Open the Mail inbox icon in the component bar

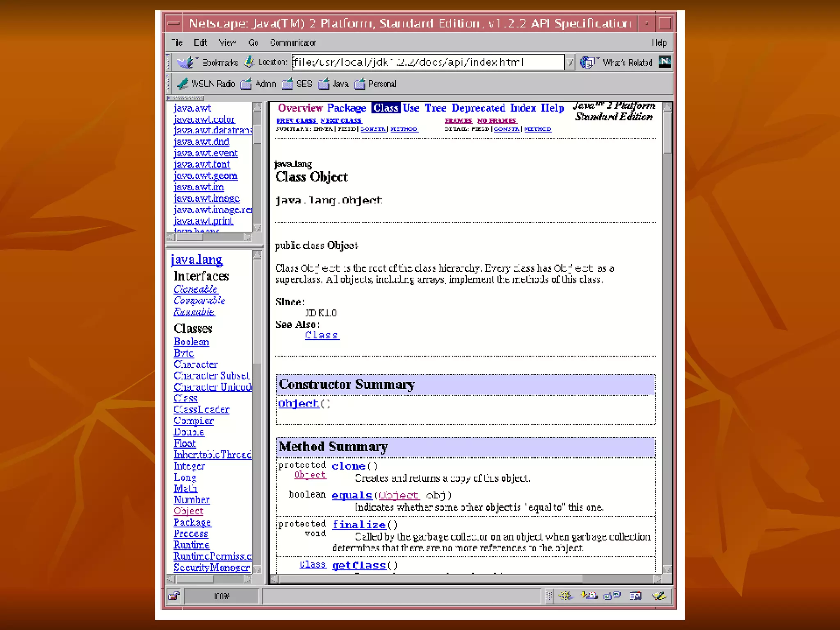589,596
